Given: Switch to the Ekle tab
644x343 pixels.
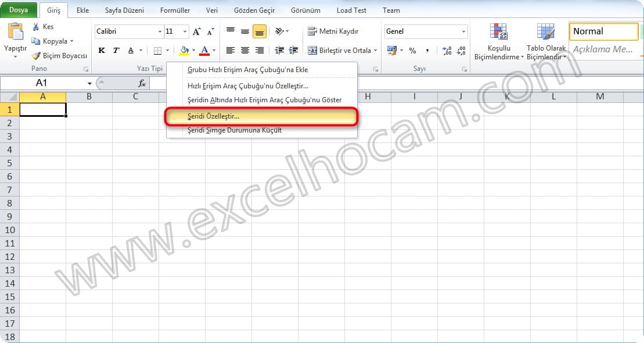Looking at the screenshot, I should (x=82, y=10).
